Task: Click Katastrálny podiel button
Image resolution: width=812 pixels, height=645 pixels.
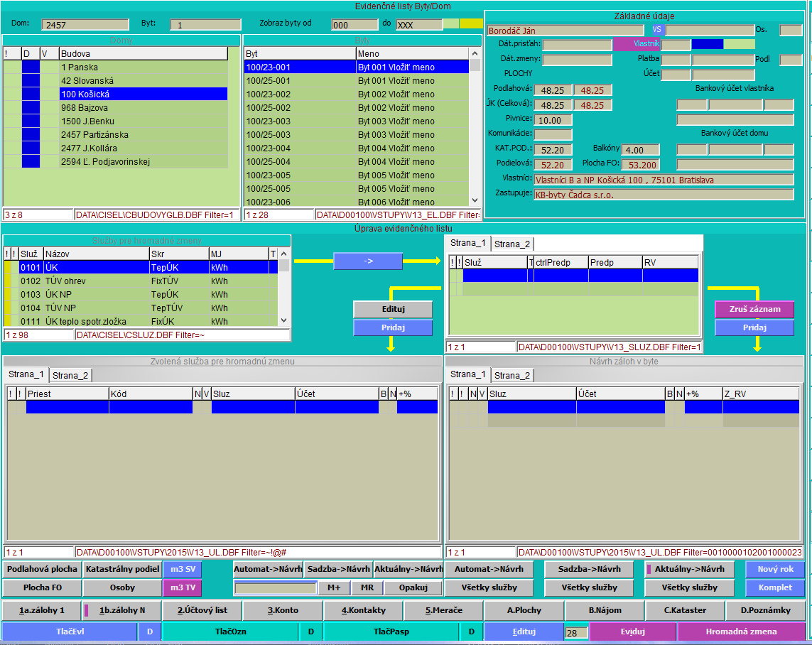Action: click(x=122, y=570)
